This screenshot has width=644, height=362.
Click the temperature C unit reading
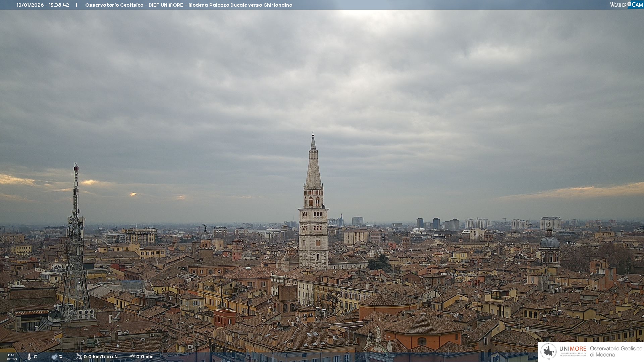pyautogui.click(x=35, y=357)
